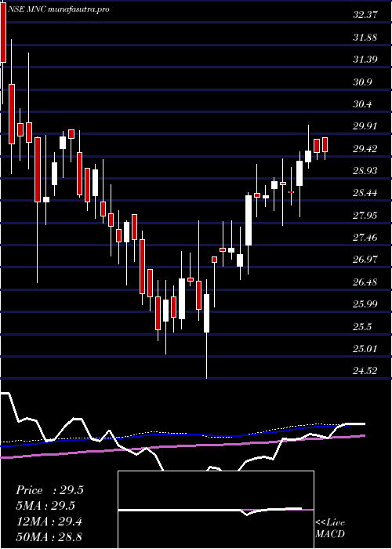Click the 30.9 gridline price label
Image resolution: width=392 pixels, height=549 pixels.
(362, 82)
